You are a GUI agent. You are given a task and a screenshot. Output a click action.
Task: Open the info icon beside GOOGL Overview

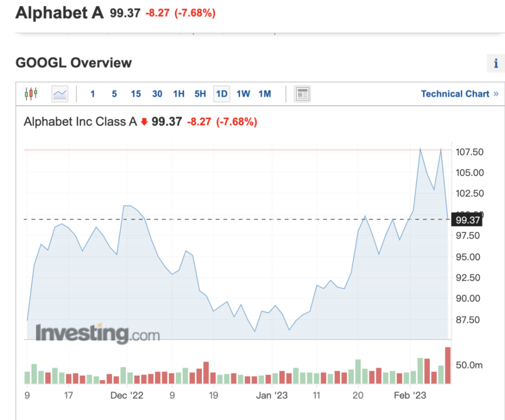pos(495,64)
